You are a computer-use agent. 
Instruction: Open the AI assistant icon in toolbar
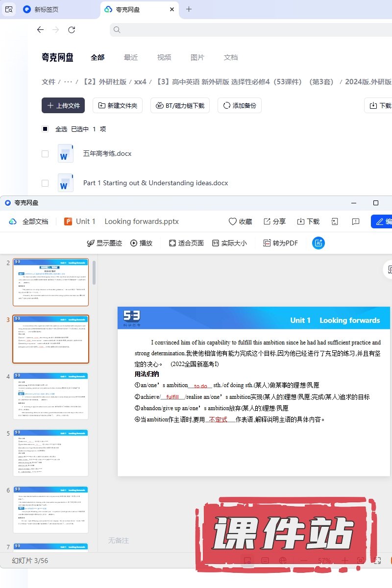tap(318, 243)
